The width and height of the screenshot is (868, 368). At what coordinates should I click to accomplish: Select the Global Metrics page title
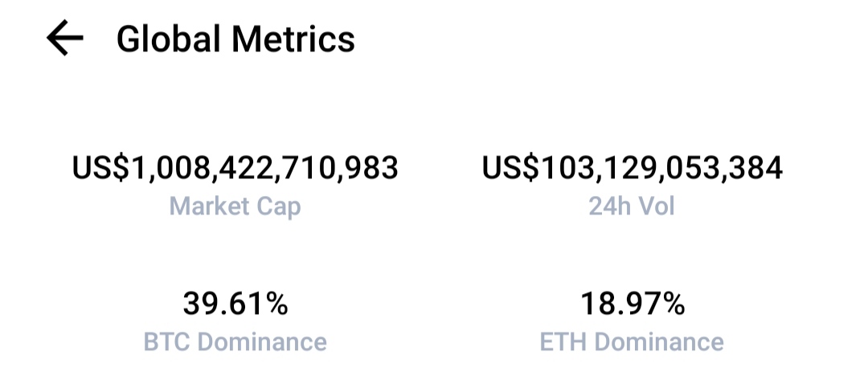point(235,39)
